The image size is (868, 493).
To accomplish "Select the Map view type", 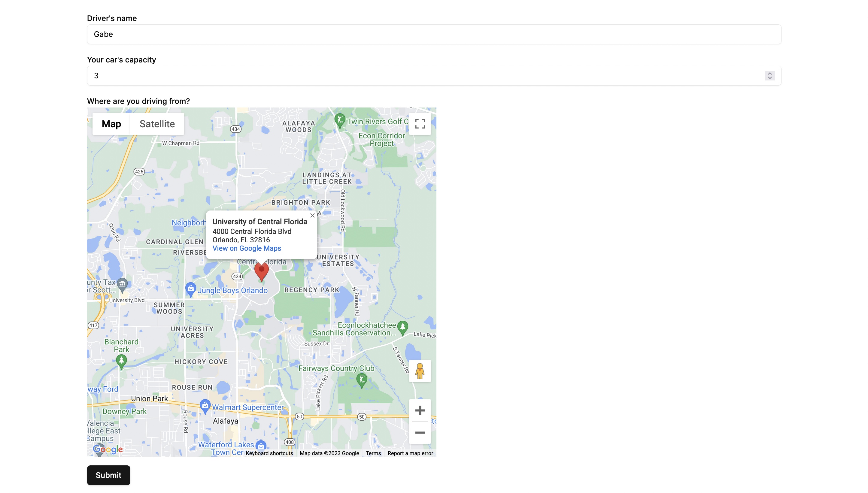I will pos(111,124).
